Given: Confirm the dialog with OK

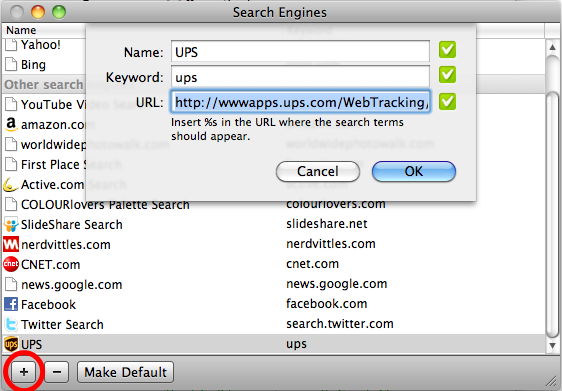Looking at the screenshot, I should (x=414, y=171).
